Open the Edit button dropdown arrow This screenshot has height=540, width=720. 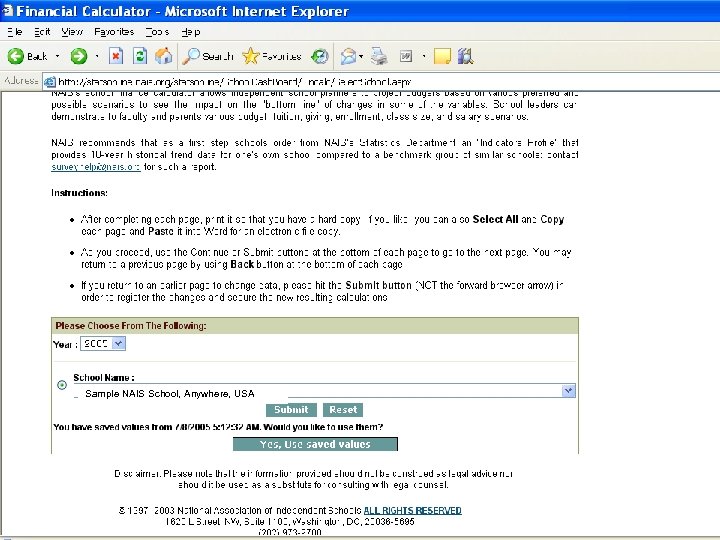point(423,56)
